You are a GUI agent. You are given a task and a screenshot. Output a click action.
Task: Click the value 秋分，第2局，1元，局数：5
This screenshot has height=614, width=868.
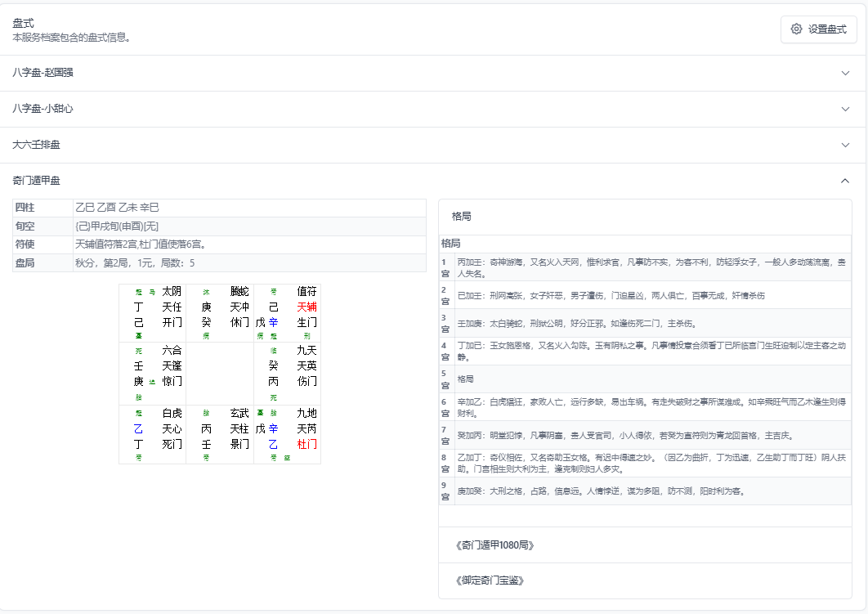click(x=135, y=263)
